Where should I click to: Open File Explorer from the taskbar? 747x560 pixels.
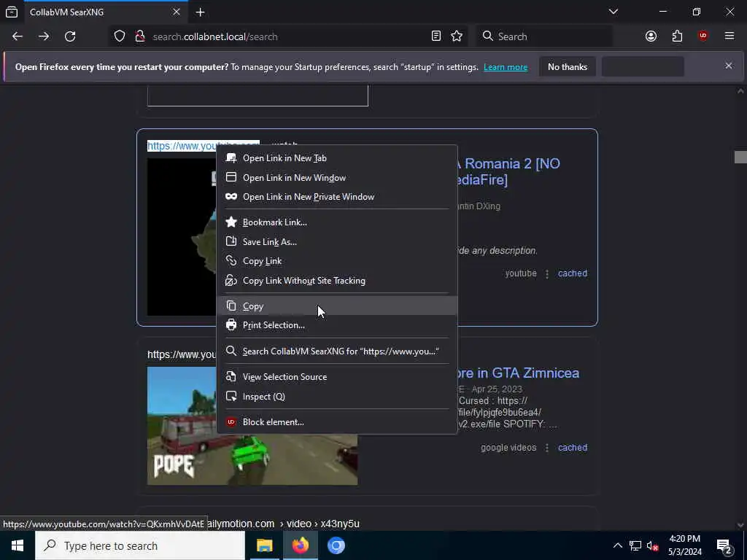pyautogui.click(x=264, y=545)
